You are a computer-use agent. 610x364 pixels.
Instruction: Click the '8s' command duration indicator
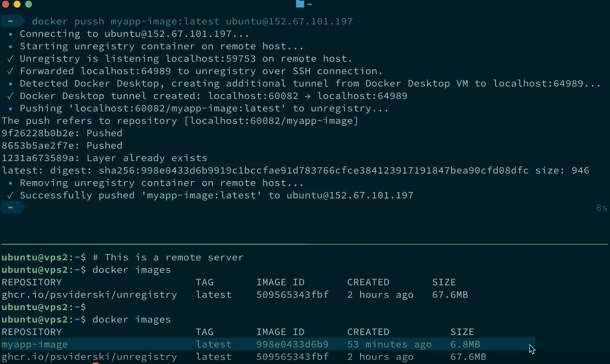tap(601, 208)
